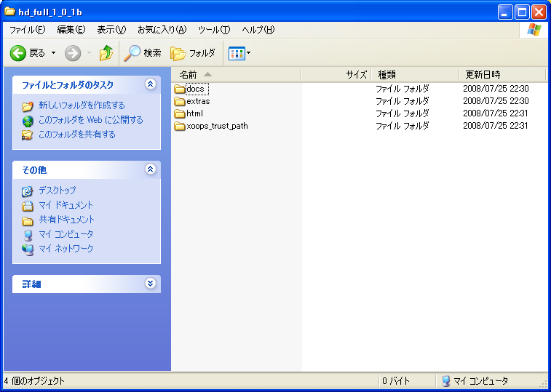
Task: Click the share folder icon
Action: 28,135
